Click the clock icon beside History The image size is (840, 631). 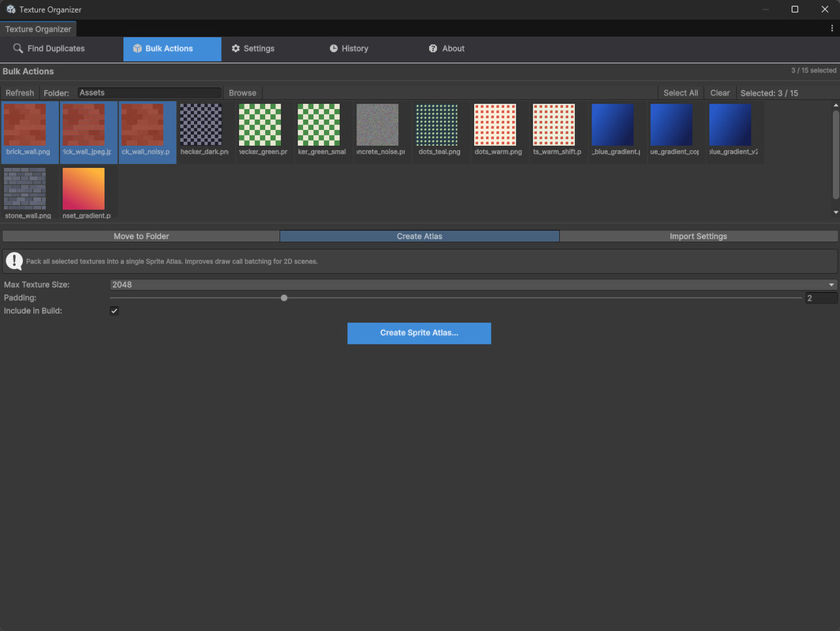pos(333,48)
